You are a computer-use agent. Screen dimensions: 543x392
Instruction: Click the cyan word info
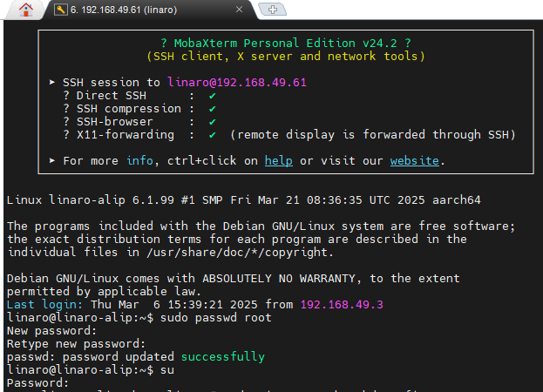139,161
